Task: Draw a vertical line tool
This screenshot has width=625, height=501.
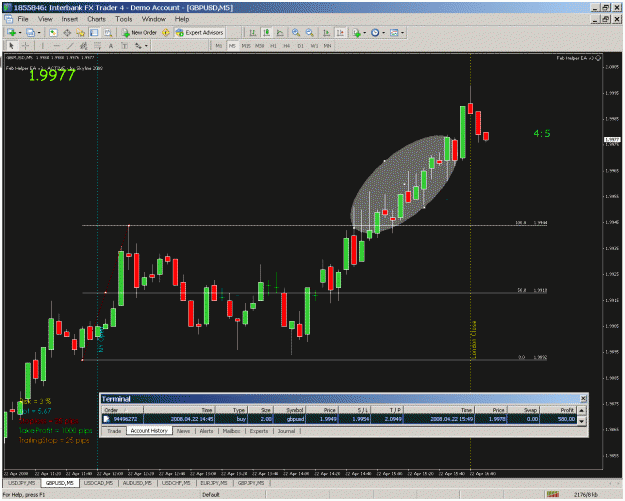Action: click(43, 46)
